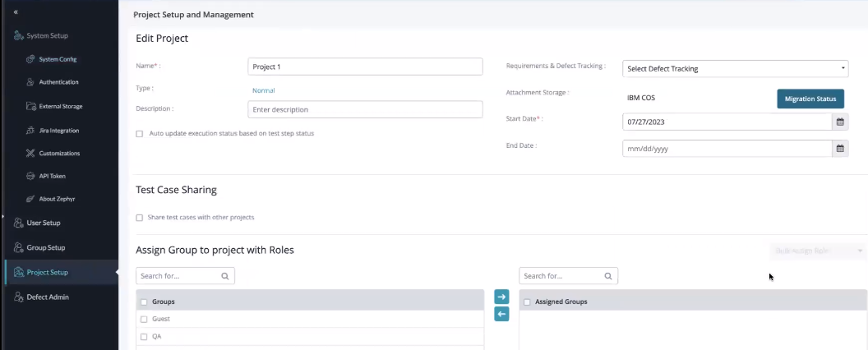
Task: Enable auto update execution status checkbox
Action: pyautogui.click(x=140, y=134)
